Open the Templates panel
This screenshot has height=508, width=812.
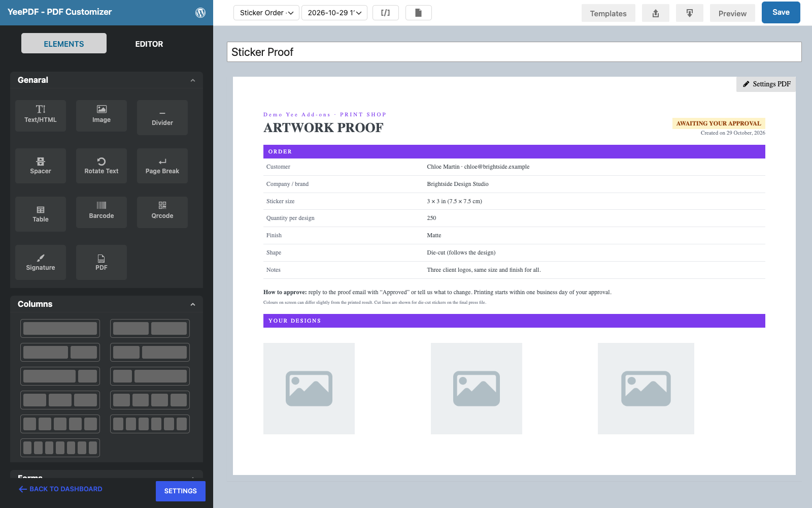click(608, 13)
